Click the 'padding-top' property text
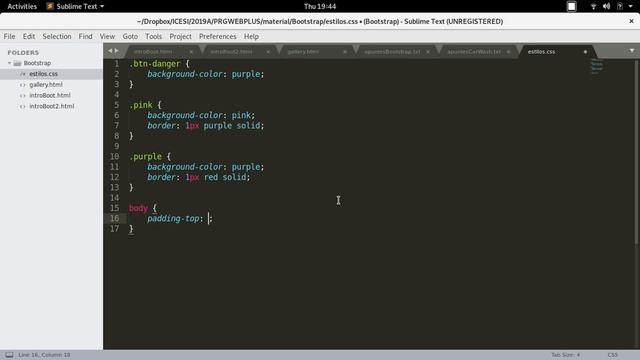 (173, 218)
